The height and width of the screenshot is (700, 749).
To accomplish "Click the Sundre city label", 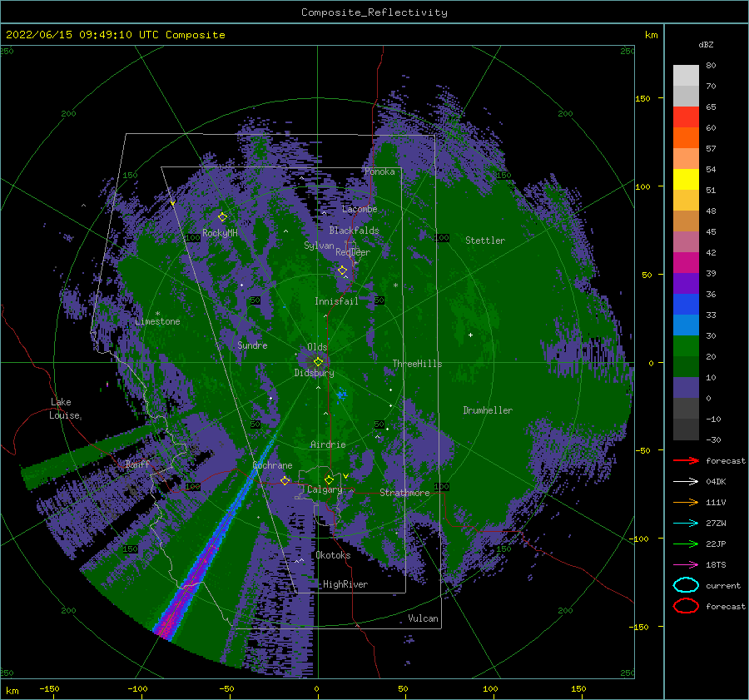I will pyautogui.click(x=252, y=345).
